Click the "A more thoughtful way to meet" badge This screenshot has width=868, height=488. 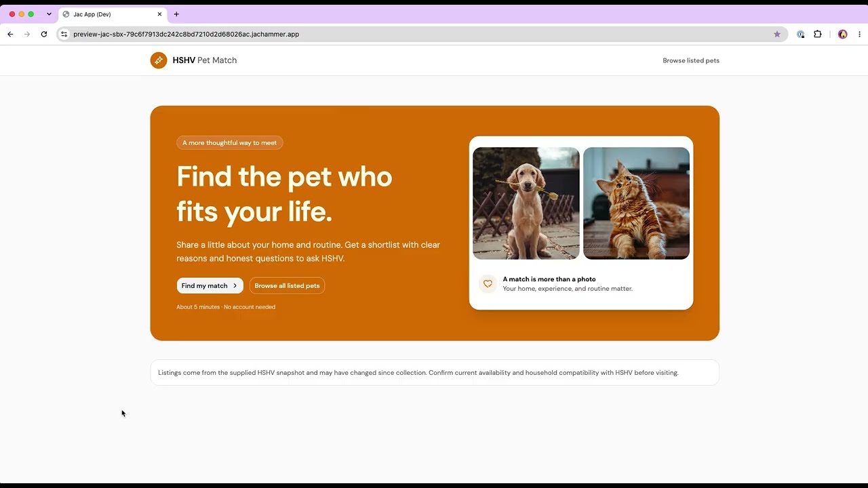[230, 143]
